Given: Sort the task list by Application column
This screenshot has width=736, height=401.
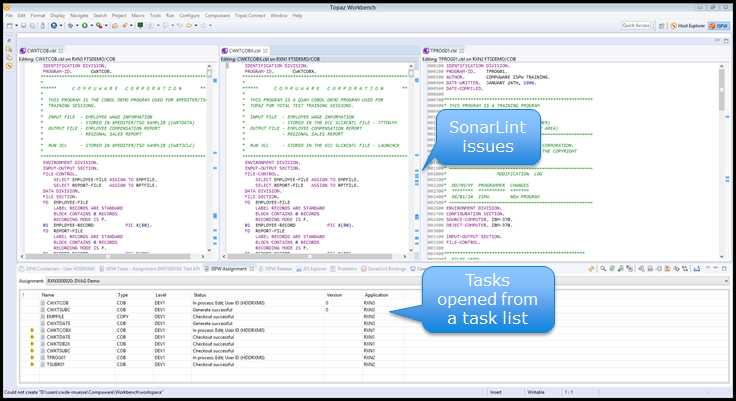Looking at the screenshot, I should coord(377,295).
